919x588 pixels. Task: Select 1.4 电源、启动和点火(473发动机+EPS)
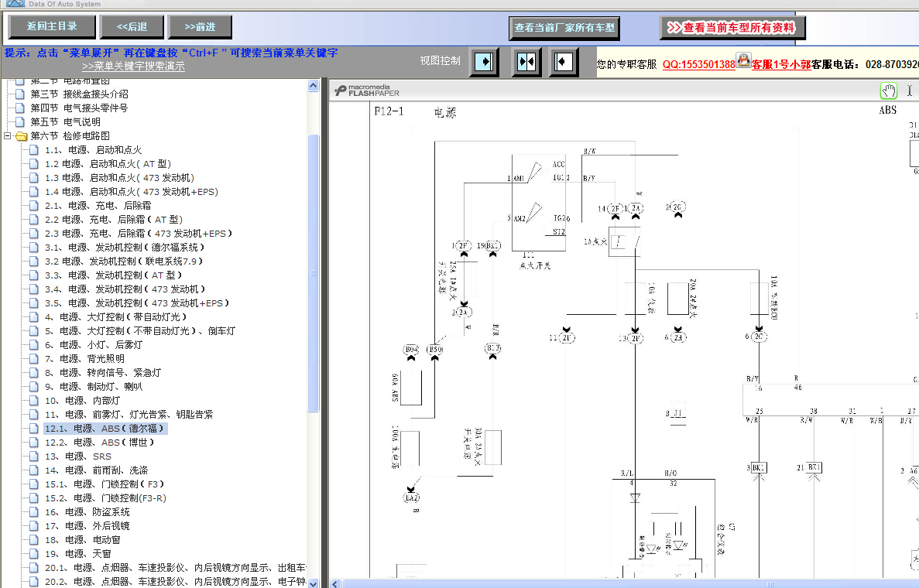tap(132, 192)
